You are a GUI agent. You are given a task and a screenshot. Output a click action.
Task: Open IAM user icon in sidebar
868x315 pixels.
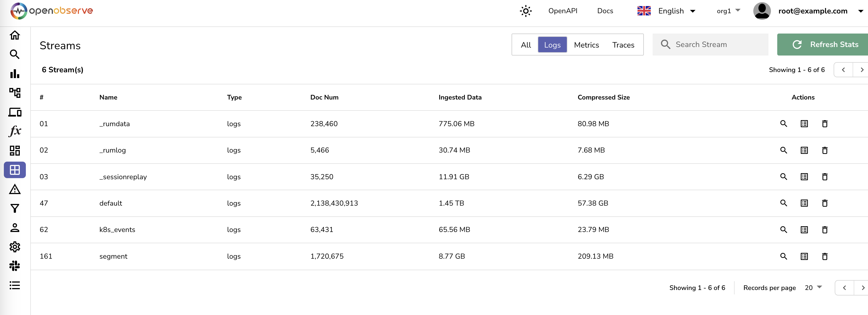[15, 228]
